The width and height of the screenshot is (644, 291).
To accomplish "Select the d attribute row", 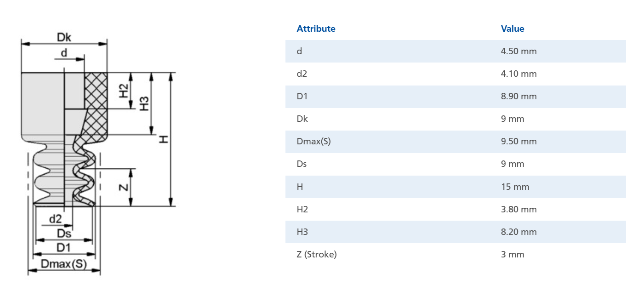I will coord(456,51).
